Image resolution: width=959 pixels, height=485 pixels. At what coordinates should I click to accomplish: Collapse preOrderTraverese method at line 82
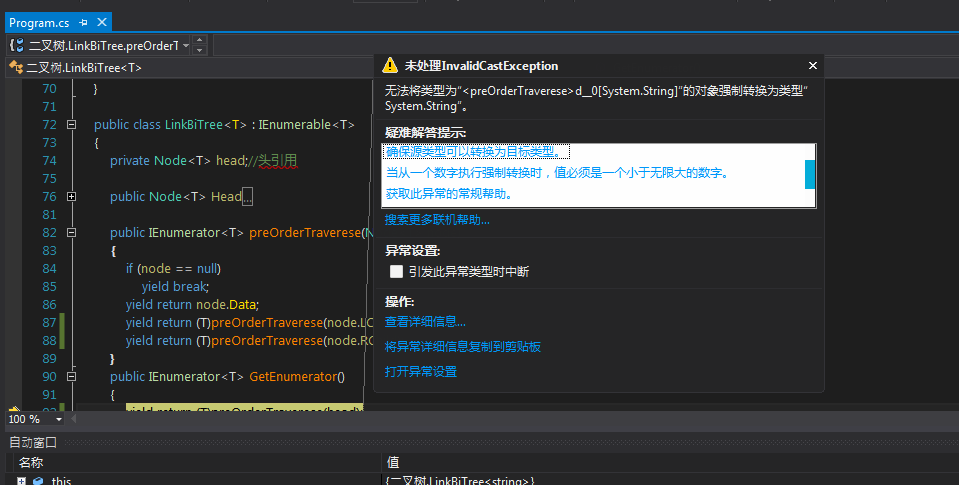tap(72, 232)
